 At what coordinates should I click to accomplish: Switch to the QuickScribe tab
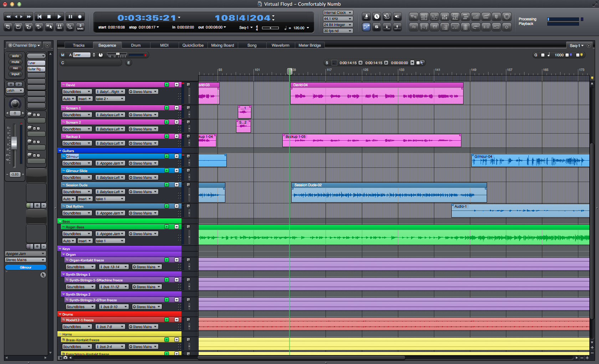tap(193, 45)
